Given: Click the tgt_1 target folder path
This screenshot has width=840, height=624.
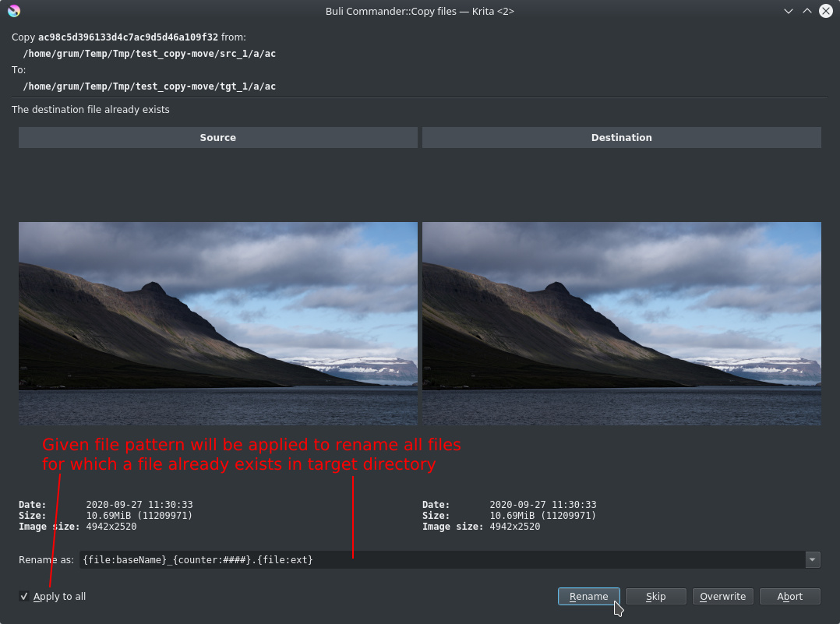Looking at the screenshot, I should point(150,86).
